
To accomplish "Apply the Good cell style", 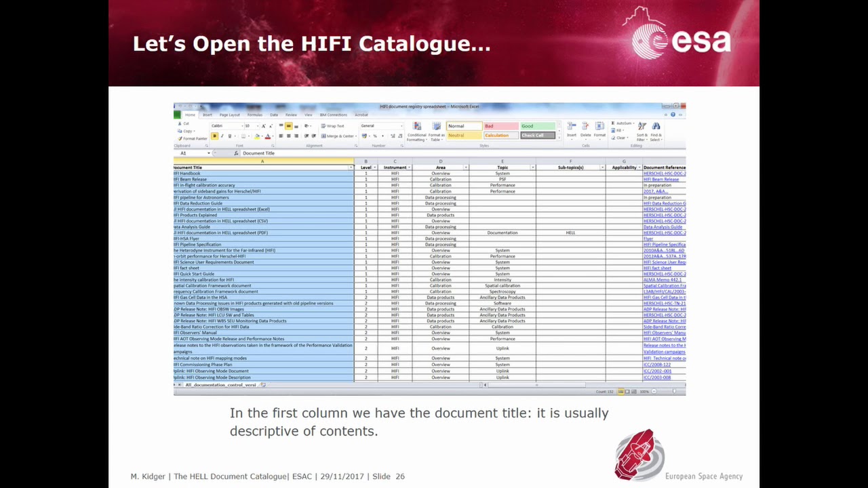I will [538, 126].
